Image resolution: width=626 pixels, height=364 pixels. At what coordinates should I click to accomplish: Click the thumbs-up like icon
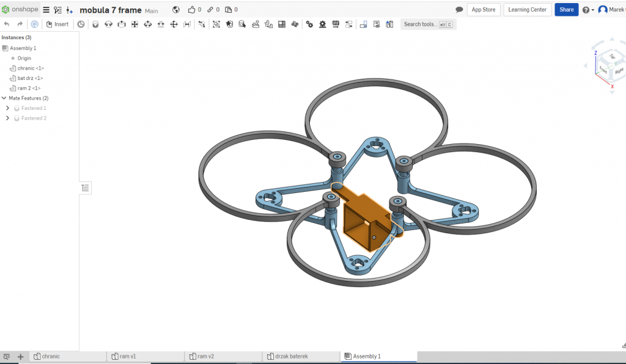click(x=192, y=10)
